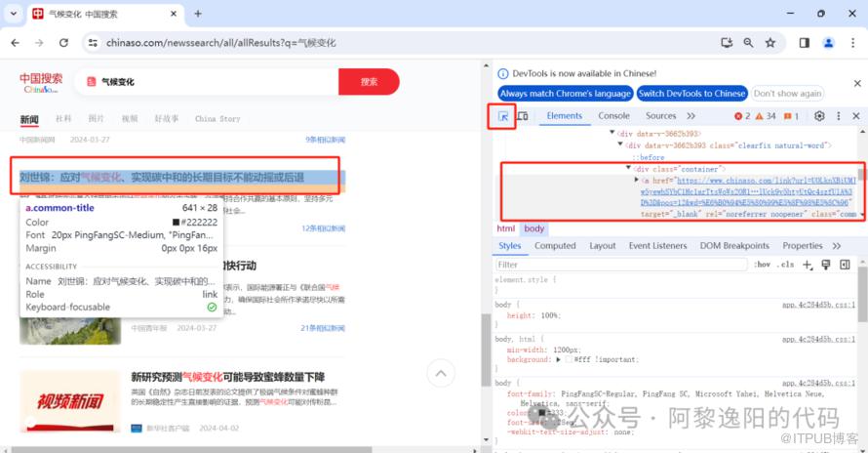Close the 气候变化 browser tab
Viewport: 868px width, 453px height.
click(x=174, y=14)
